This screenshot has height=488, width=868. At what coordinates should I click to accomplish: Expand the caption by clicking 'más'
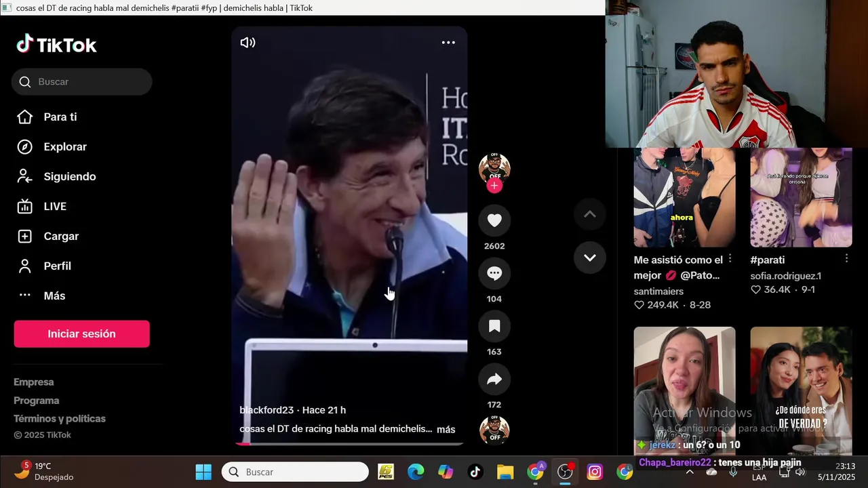click(446, 430)
